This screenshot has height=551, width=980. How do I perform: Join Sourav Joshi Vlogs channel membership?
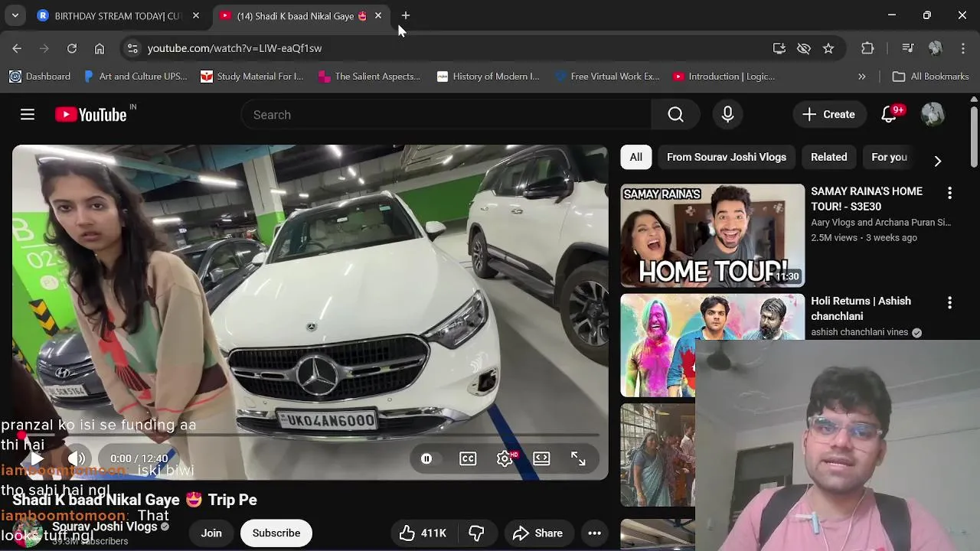point(211,533)
